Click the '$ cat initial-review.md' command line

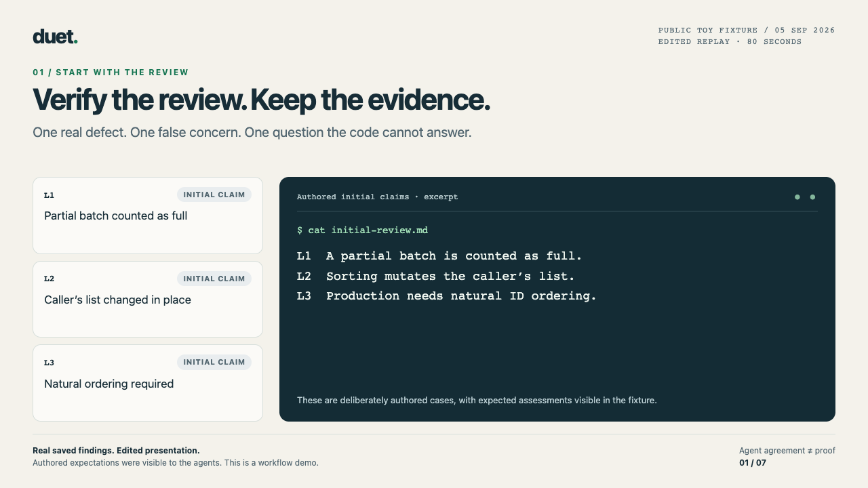pyautogui.click(x=362, y=230)
